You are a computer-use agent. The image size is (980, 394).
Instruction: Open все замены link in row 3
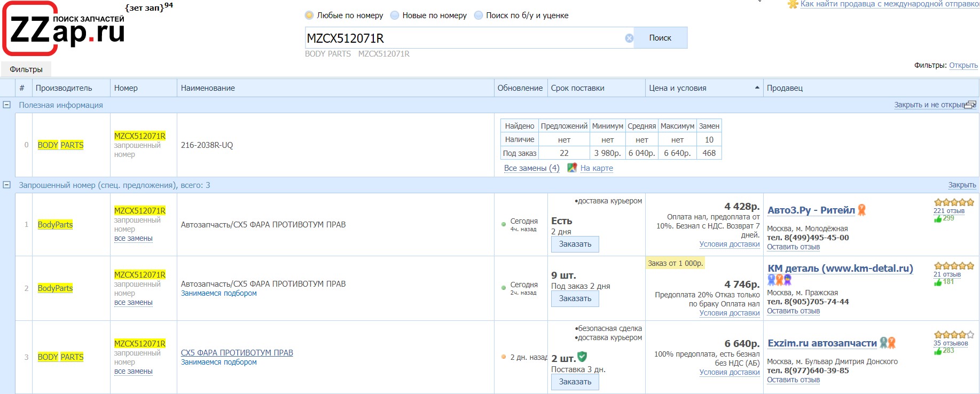pyautogui.click(x=134, y=371)
